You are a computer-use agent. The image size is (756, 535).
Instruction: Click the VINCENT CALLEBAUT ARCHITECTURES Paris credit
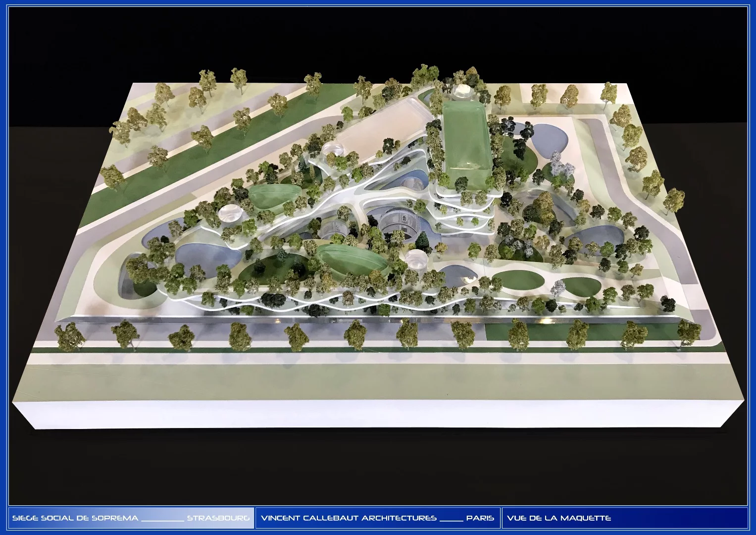pyautogui.click(x=349, y=517)
